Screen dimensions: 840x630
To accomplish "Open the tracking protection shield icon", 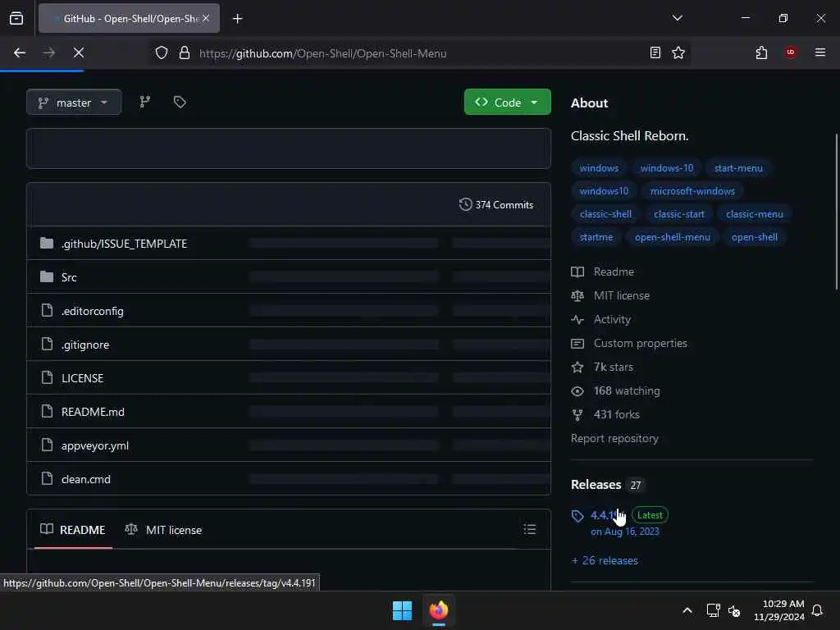I will (162, 53).
